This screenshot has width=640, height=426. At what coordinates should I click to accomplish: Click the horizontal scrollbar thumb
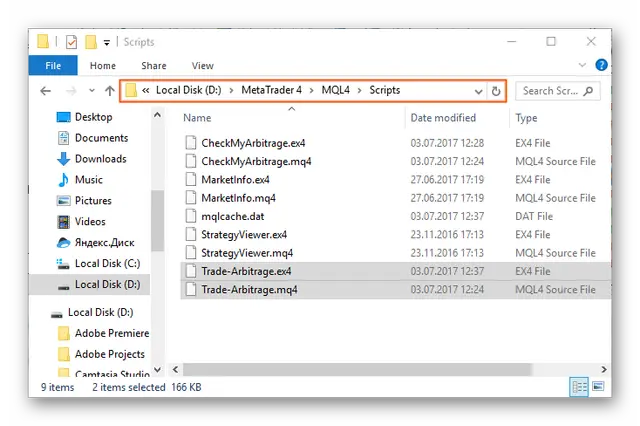pyautogui.click(x=357, y=370)
